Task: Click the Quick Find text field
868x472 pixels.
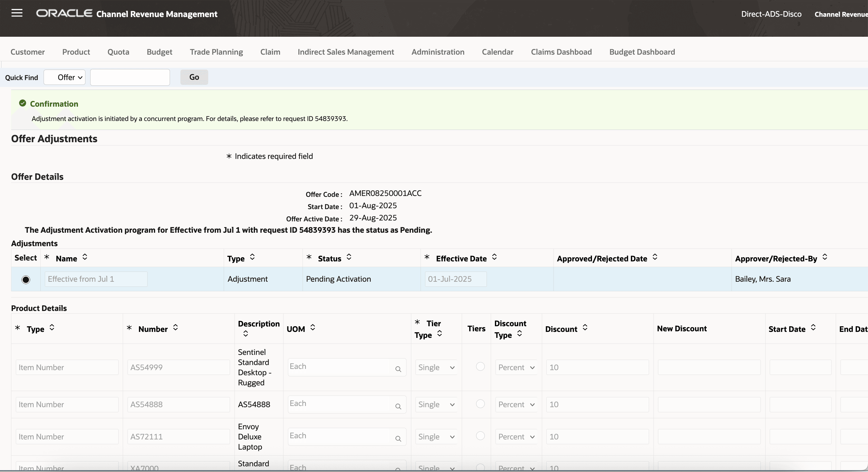Action: pyautogui.click(x=130, y=77)
